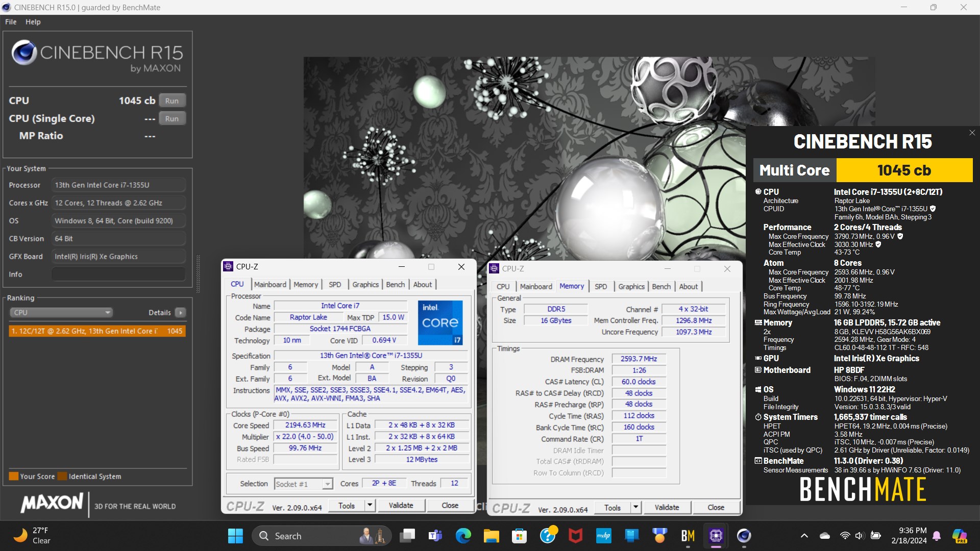Click the Intel Core i7 logo
The height and width of the screenshot is (551, 980).
[440, 323]
